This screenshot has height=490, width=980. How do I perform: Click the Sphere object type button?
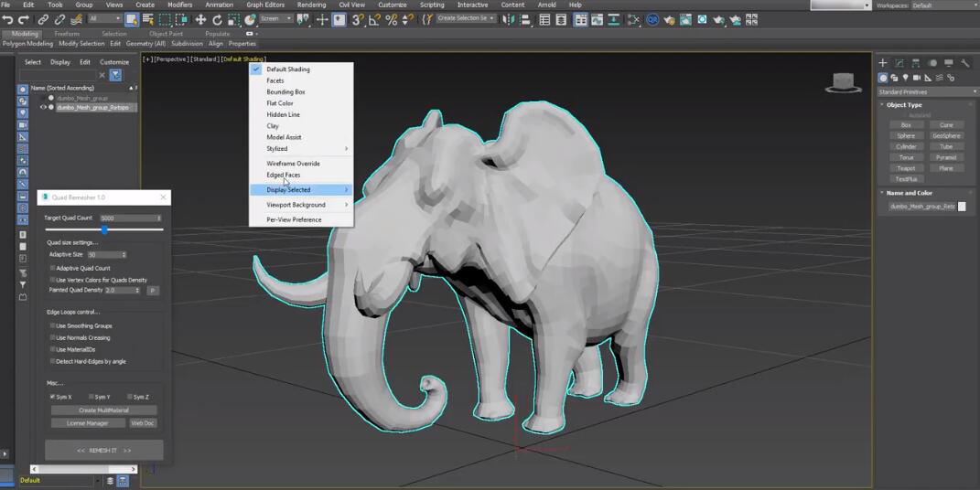tap(906, 135)
